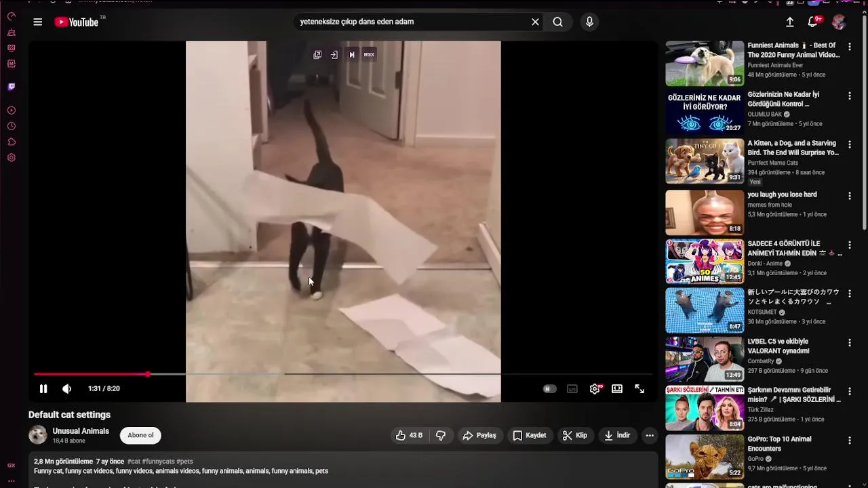The image size is (868, 488).
Task: Open Unusual Animals channel avatar
Action: point(38,434)
